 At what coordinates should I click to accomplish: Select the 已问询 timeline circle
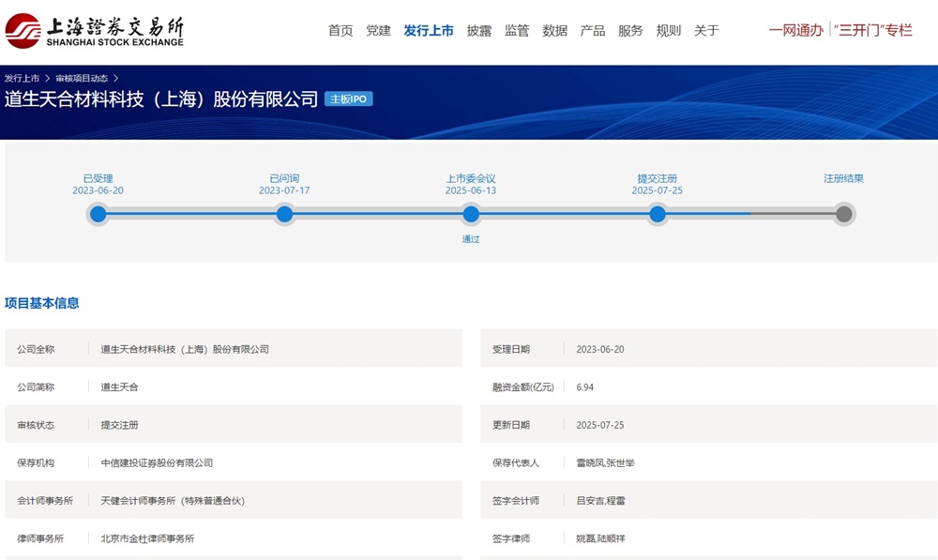click(x=284, y=214)
